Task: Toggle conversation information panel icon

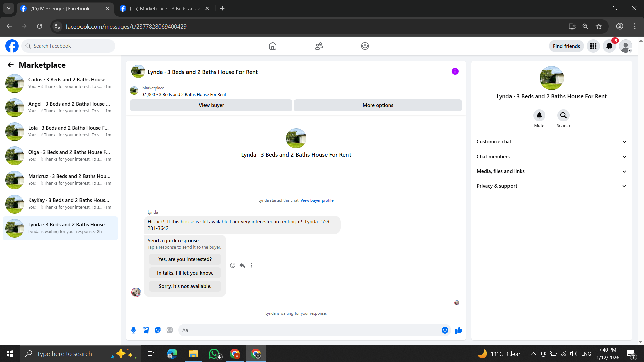Action: pyautogui.click(x=455, y=71)
